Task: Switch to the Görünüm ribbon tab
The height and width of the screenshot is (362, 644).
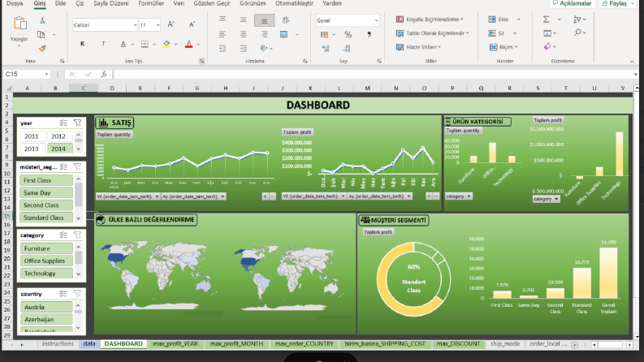Action: tap(253, 3)
